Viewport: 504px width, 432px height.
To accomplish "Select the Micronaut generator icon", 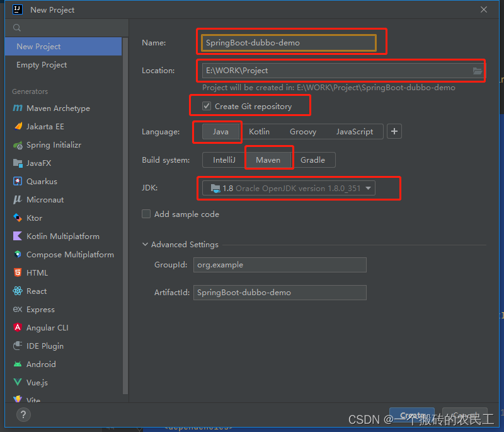I will 18,200.
